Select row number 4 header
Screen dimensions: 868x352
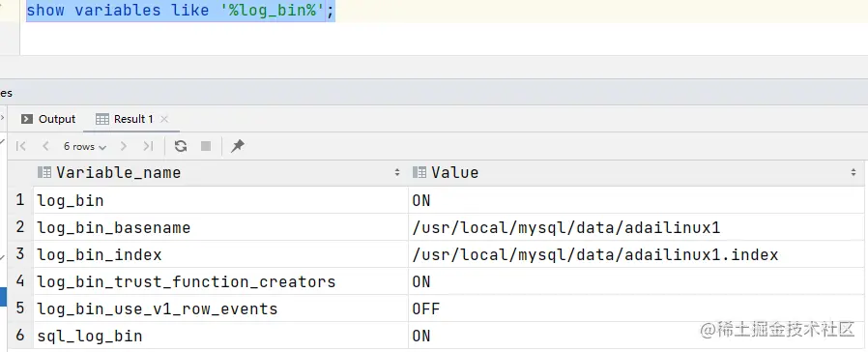point(20,281)
